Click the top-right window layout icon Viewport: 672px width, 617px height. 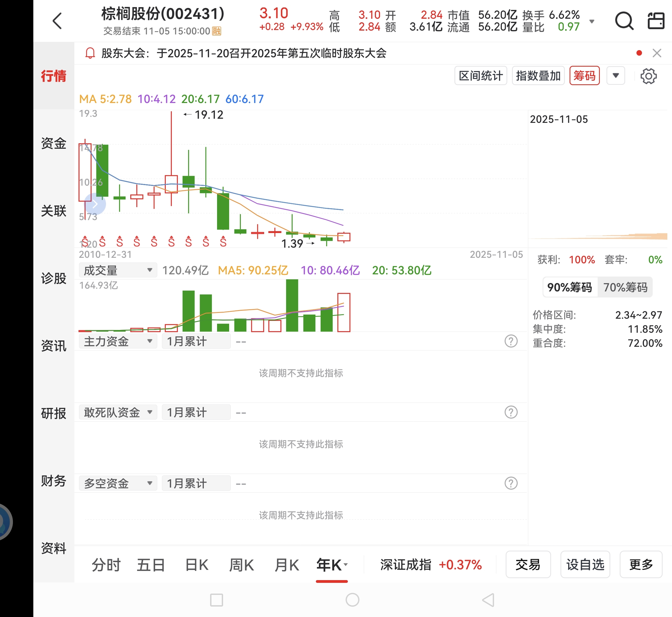656,21
